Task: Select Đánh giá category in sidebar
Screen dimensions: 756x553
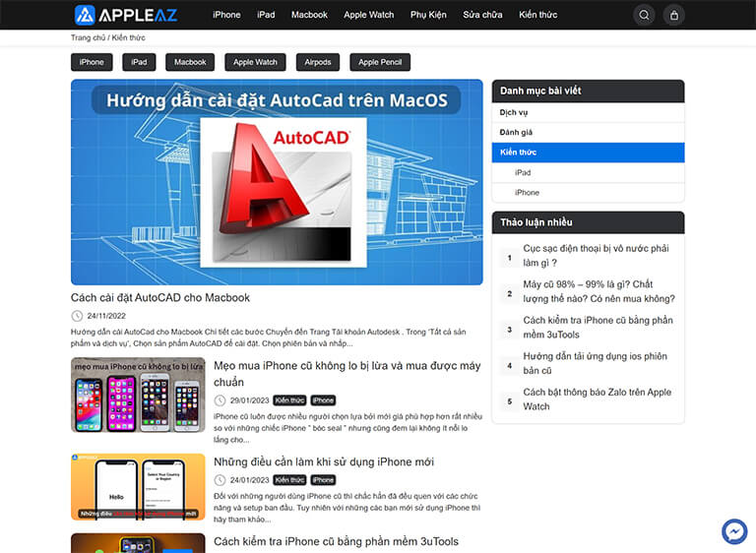Action: (x=589, y=132)
